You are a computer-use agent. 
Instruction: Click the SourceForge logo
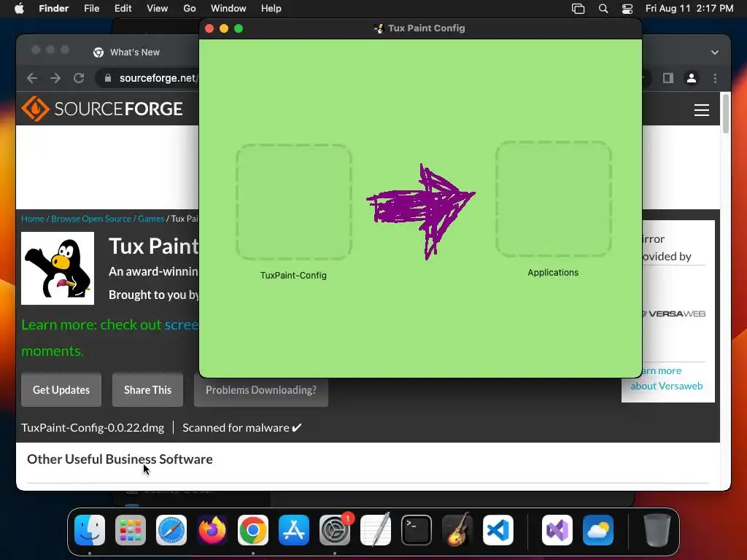point(102,109)
